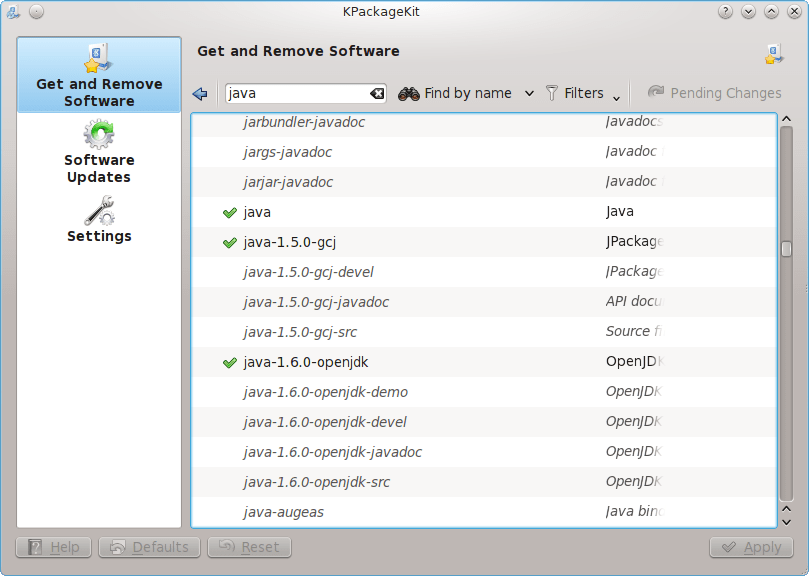The width and height of the screenshot is (809, 576).
Task: Select java-1.6.0-openjdk-devel package
Action: click(484, 422)
